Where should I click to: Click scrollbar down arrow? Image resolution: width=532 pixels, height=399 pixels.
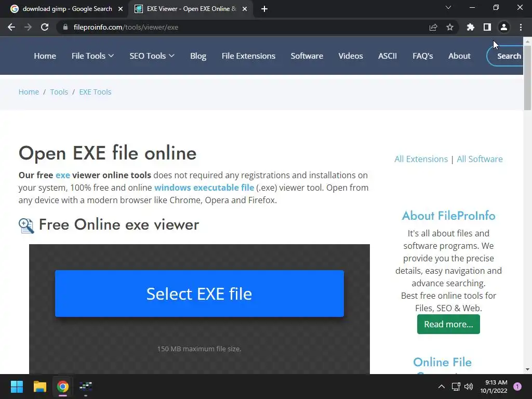(x=527, y=369)
